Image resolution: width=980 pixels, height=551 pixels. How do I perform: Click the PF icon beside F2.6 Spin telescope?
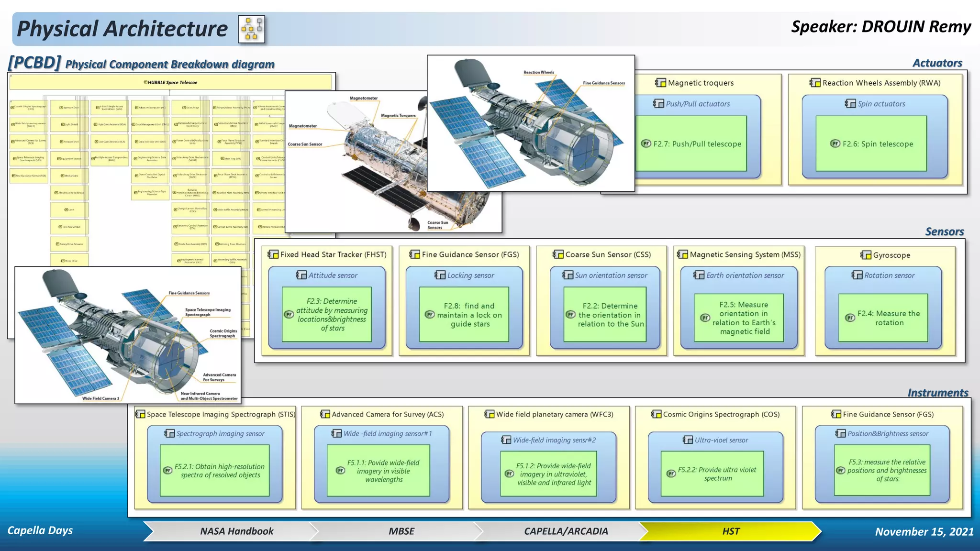(x=835, y=143)
